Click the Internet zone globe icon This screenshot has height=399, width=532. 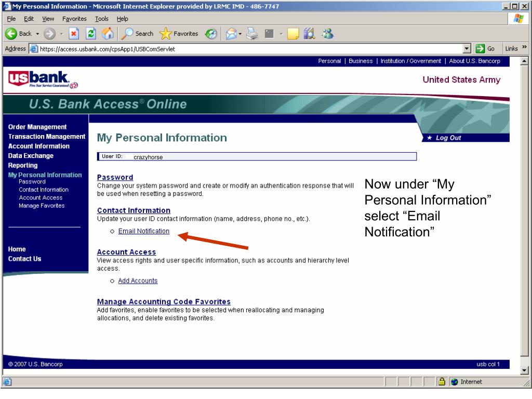click(x=454, y=382)
